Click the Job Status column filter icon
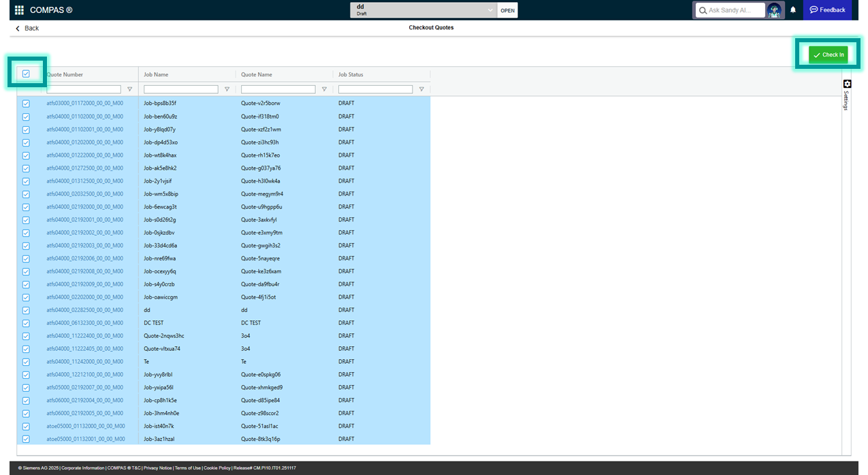This screenshot has width=868, height=475. coord(421,89)
